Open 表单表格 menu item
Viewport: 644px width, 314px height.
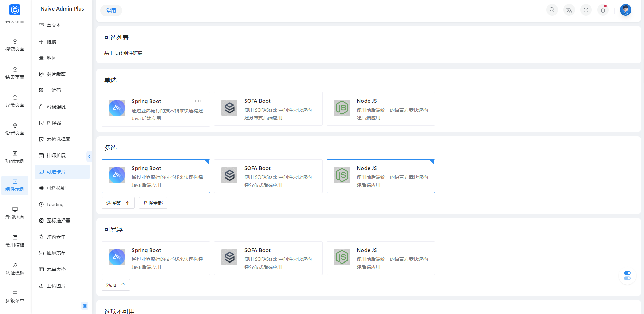click(x=62, y=269)
